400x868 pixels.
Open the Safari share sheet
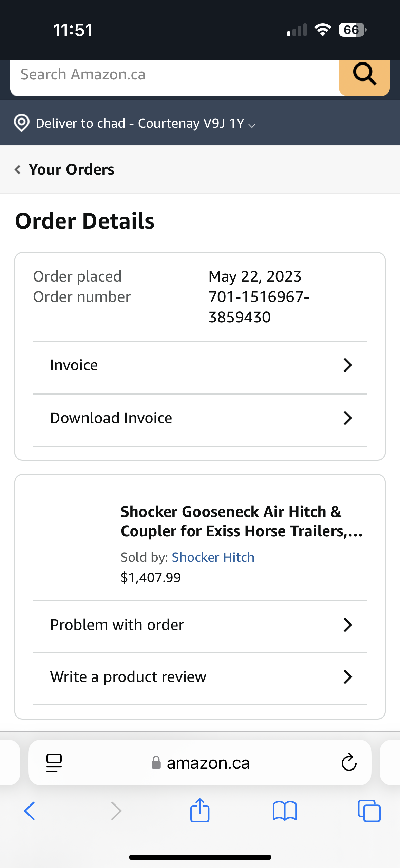[x=200, y=811]
